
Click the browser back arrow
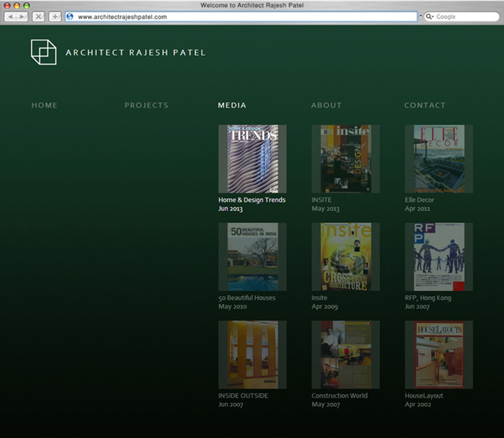click(10, 16)
